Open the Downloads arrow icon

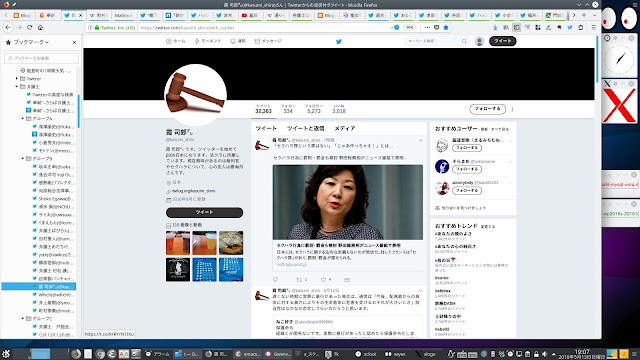(495, 27)
